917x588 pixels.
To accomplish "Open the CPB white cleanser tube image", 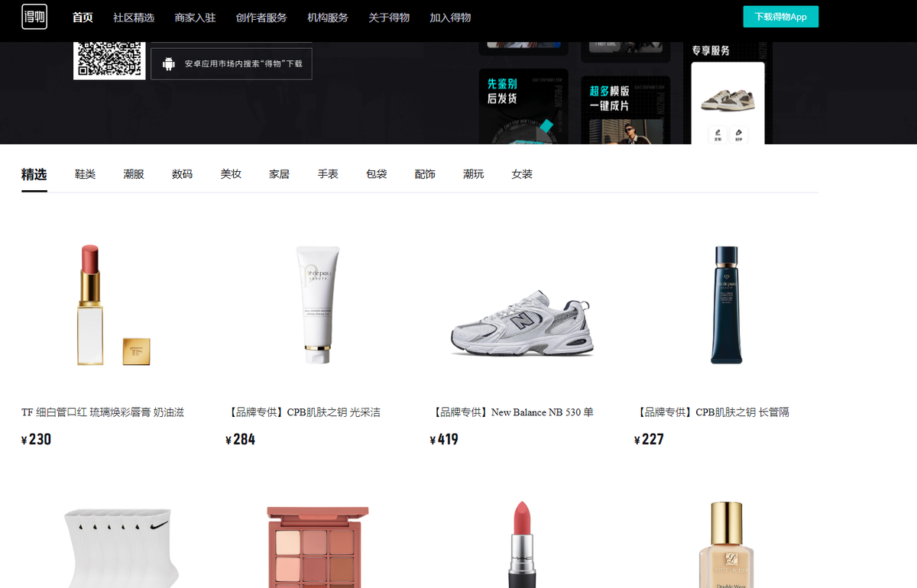I will (317, 305).
